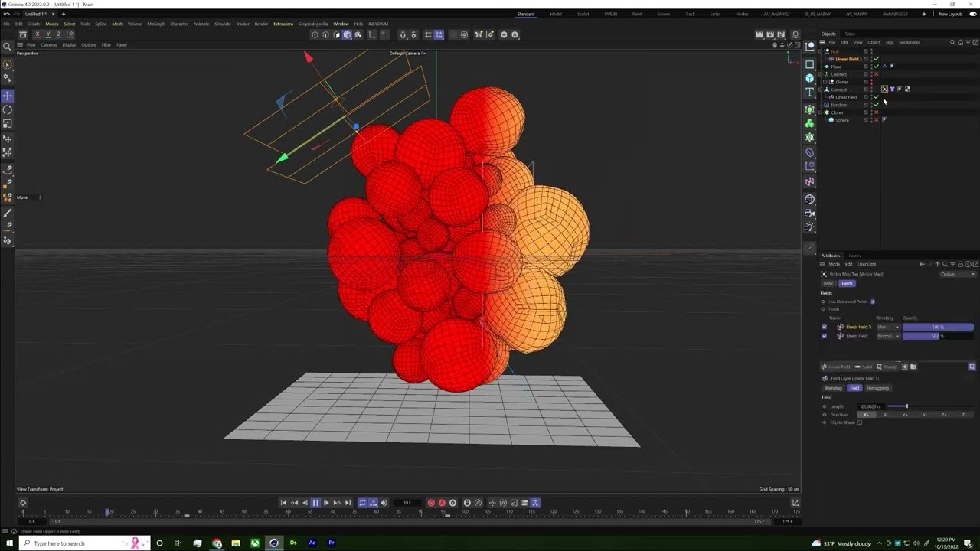The height and width of the screenshot is (551, 980).
Task: Click the purple shirt cloth tag on Connect
Action: coord(893,90)
